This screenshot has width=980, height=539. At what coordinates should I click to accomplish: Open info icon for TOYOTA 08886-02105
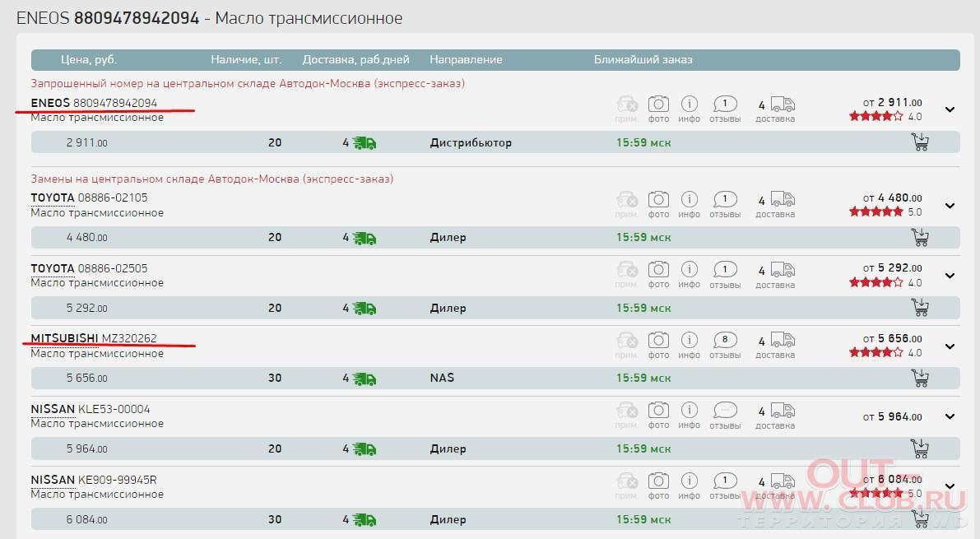click(689, 199)
